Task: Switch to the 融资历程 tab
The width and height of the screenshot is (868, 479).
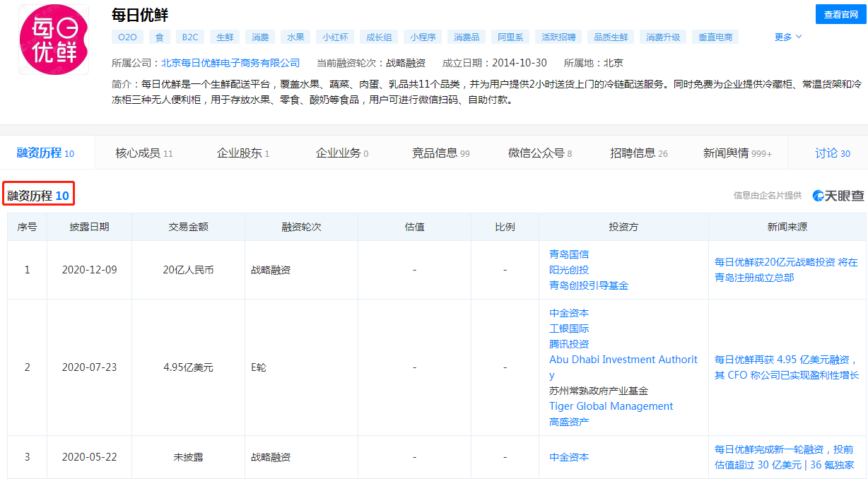Action: [x=45, y=153]
